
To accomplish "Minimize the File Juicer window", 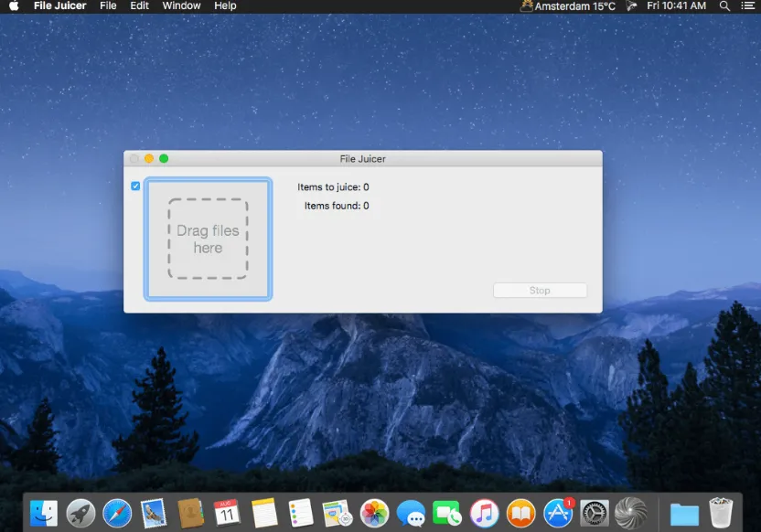I will pos(149,158).
